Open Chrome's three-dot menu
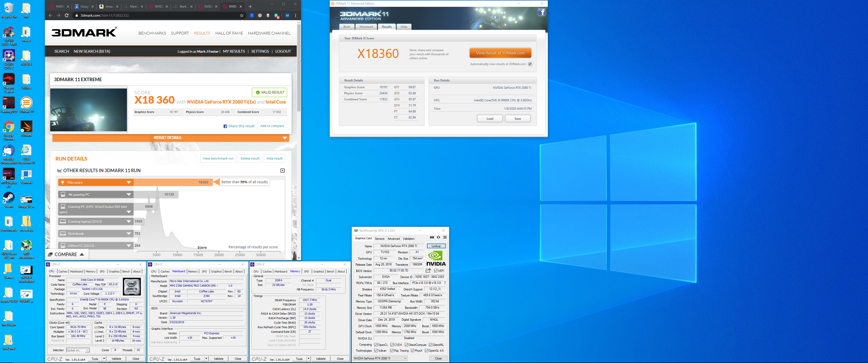This screenshot has width=868, height=363. (295, 15)
